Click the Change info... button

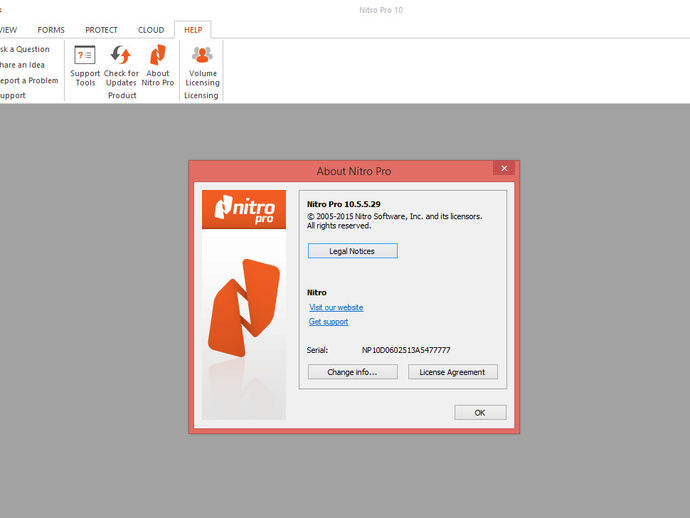coord(352,372)
